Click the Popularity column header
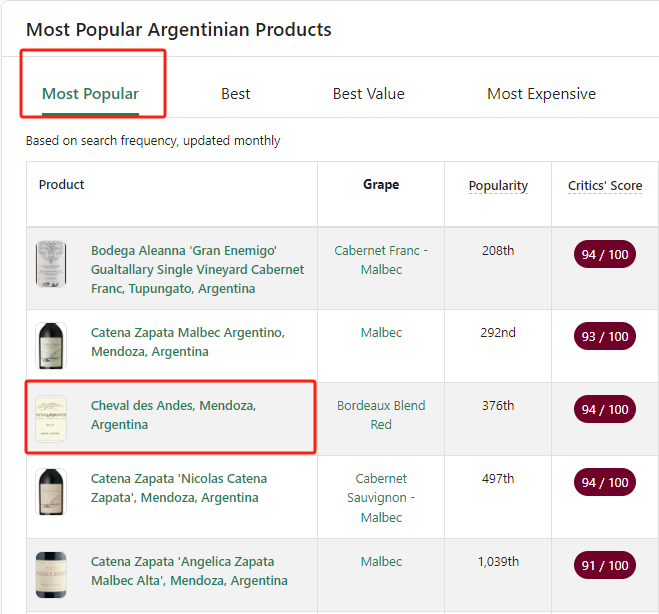659x614 pixels. (x=498, y=186)
